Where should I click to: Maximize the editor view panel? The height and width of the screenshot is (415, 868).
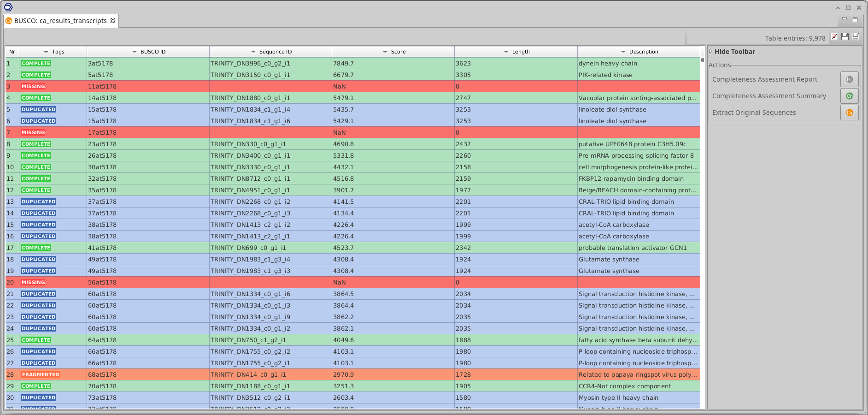(x=855, y=20)
